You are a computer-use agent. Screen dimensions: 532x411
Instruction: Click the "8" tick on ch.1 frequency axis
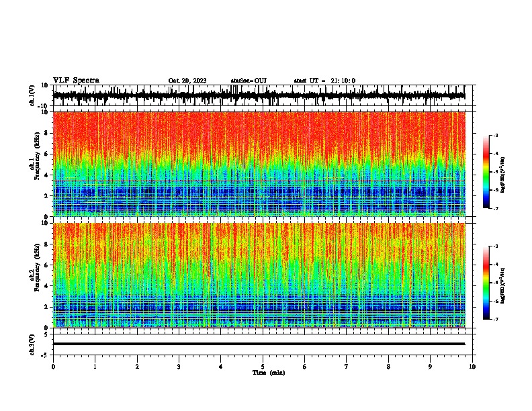tap(46, 133)
